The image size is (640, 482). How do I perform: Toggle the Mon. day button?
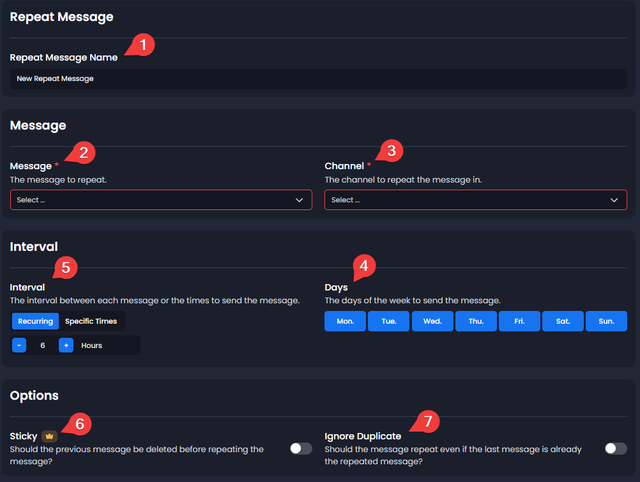click(345, 321)
